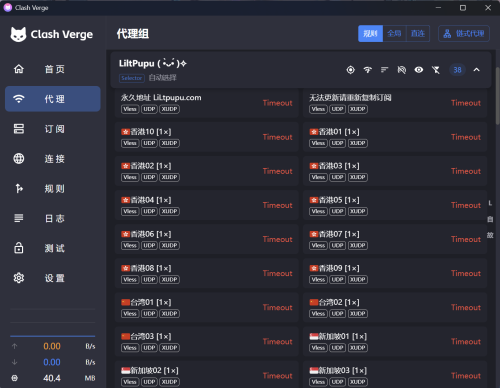Screen dimensions: 500x388
Task: Switch to 全局 global mode
Action: pyautogui.click(x=395, y=33)
